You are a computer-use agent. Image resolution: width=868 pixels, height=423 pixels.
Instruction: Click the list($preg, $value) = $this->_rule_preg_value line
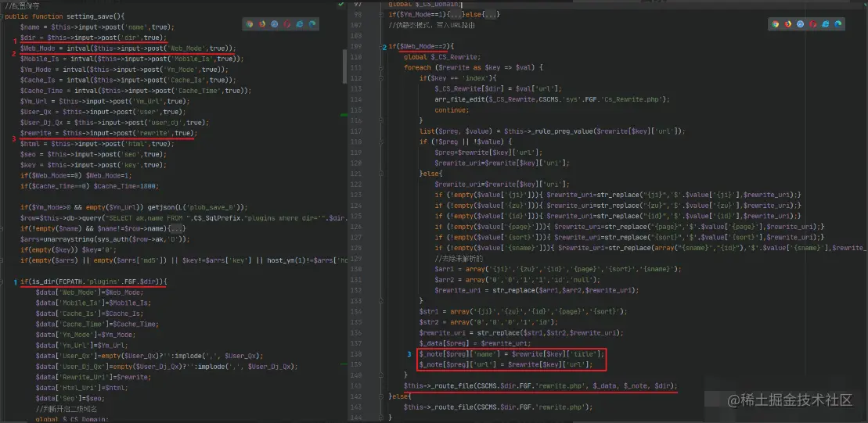tap(553, 131)
